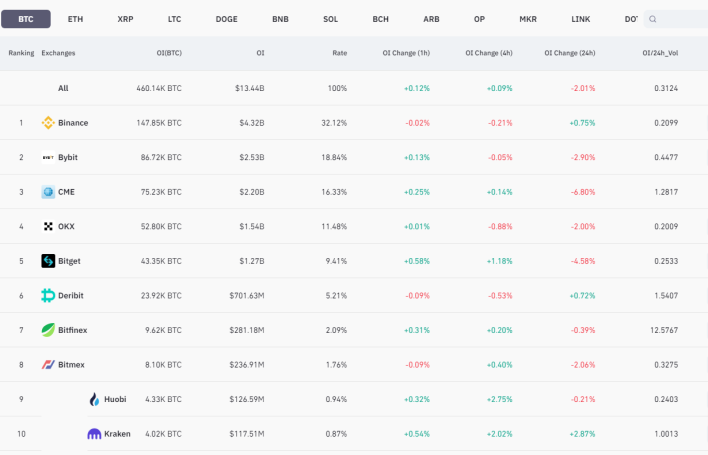708x455 pixels.
Task: Select the BCH tab
Action: tap(380, 19)
